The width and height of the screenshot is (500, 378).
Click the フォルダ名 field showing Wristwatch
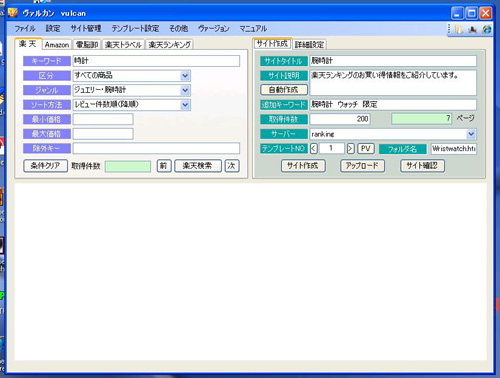453,149
